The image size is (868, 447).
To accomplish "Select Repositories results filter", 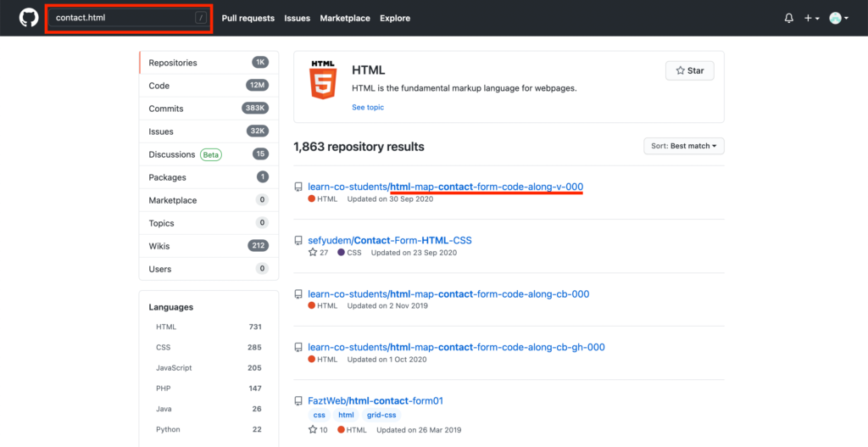I will (209, 63).
